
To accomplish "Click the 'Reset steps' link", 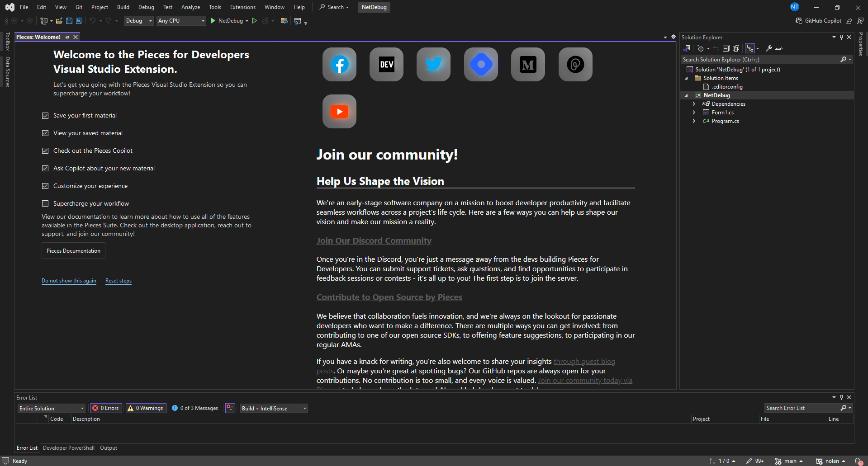I will pos(119,281).
